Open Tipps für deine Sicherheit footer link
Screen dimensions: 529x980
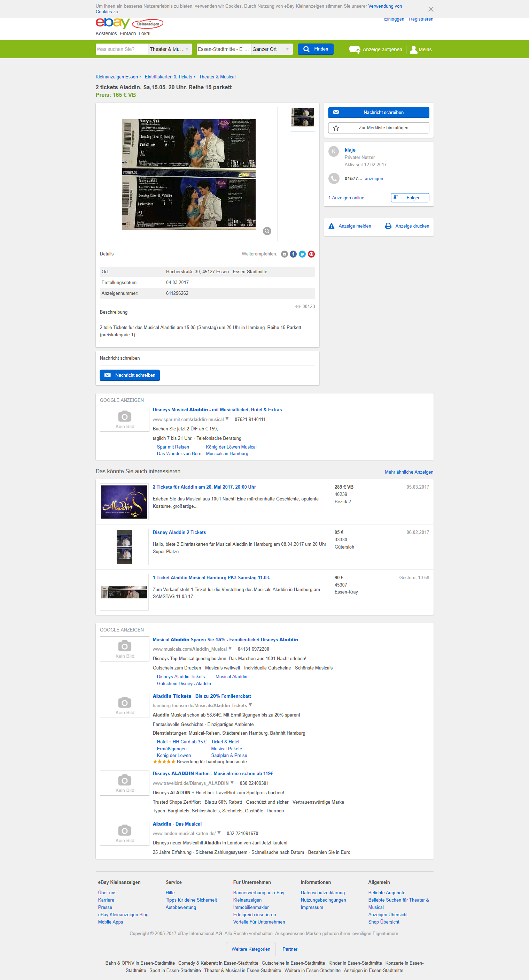click(191, 900)
